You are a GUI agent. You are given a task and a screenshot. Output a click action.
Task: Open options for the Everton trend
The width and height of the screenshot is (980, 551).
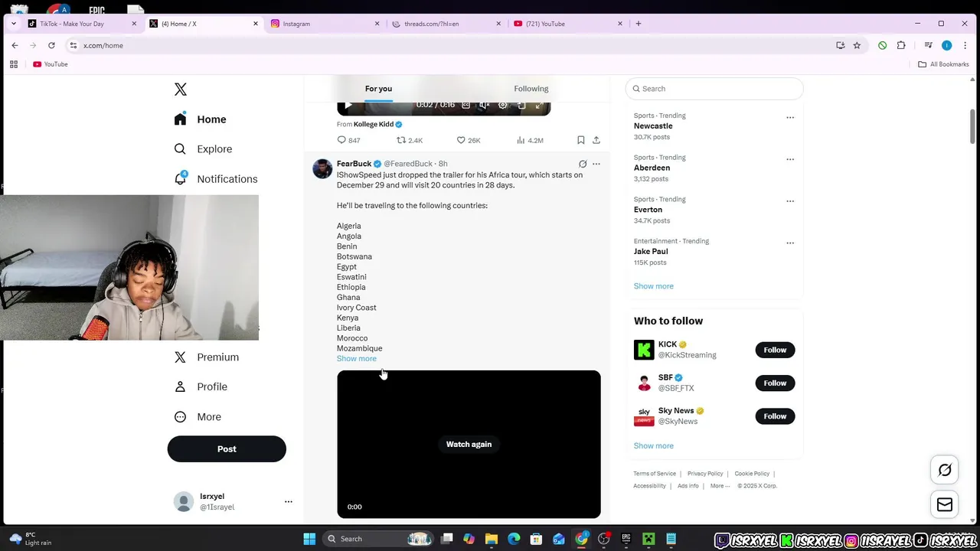(790, 201)
